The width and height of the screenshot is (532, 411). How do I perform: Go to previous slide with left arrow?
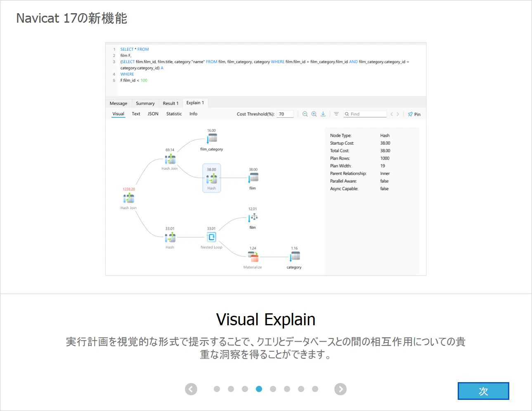pyautogui.click(x=191, y=389)
